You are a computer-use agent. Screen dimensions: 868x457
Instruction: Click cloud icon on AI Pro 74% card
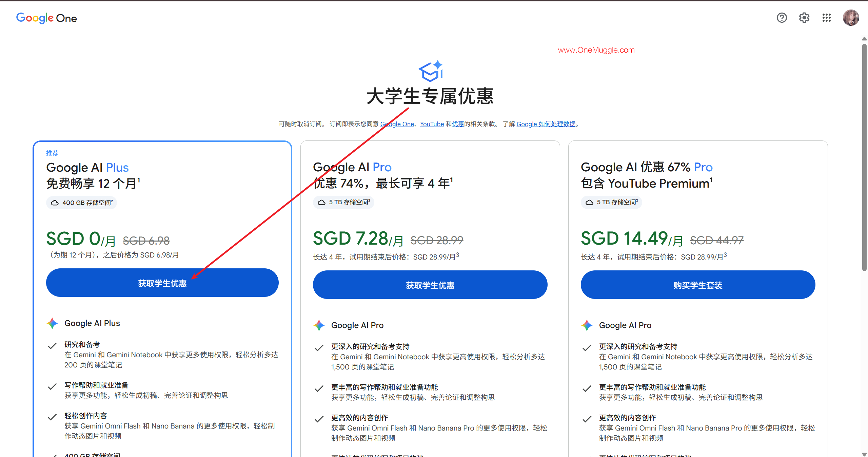pos(321,202)
